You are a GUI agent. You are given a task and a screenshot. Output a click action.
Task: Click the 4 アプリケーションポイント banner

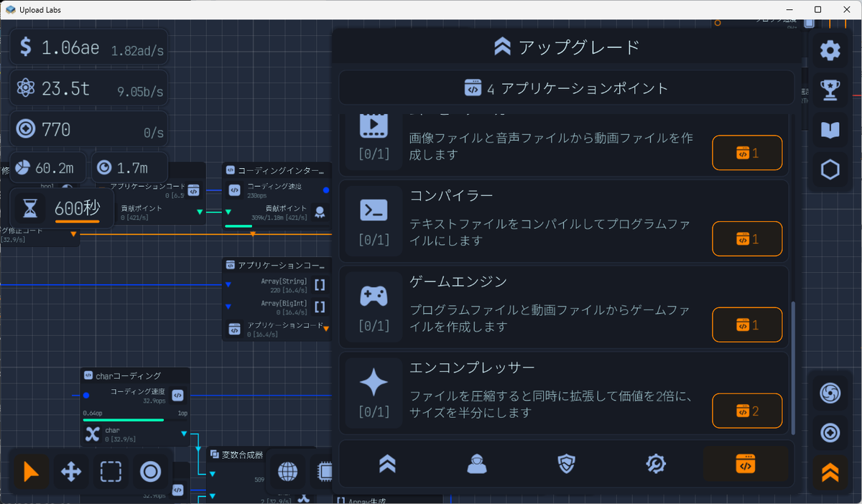(567, 88)
